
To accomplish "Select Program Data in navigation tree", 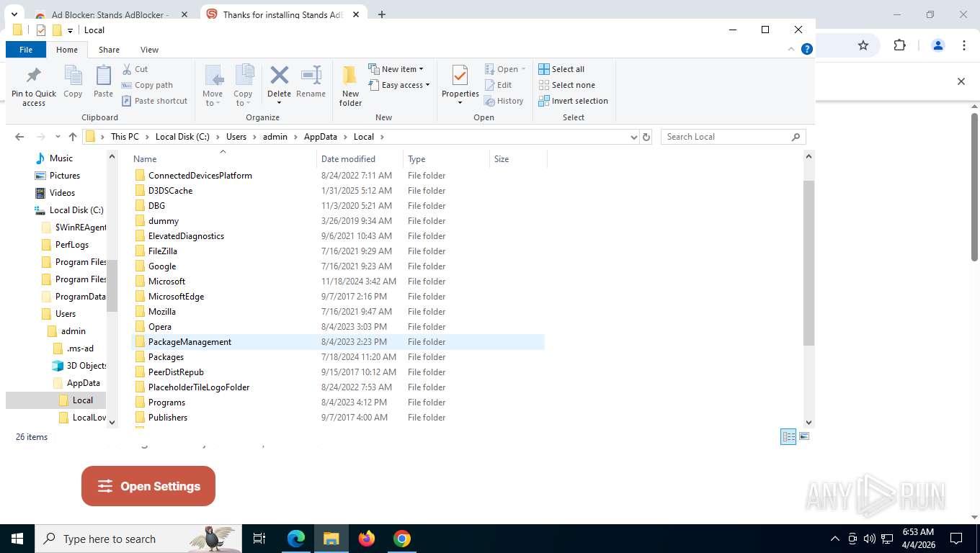I will click(74, 297).
